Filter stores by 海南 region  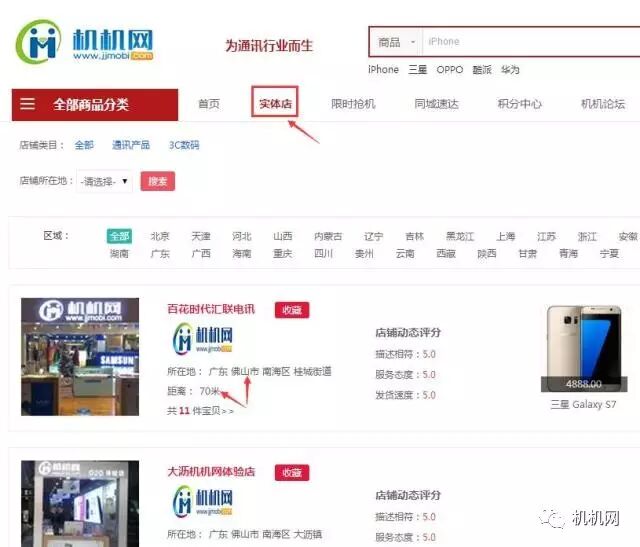(242, 254)
